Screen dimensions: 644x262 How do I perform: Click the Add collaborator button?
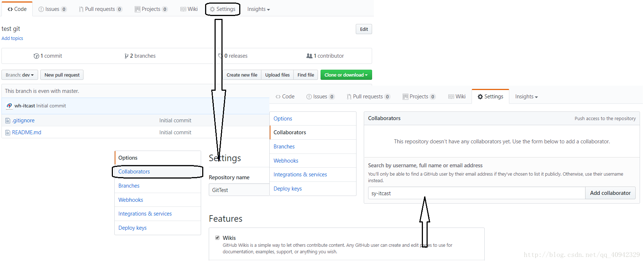pos(610,193)
